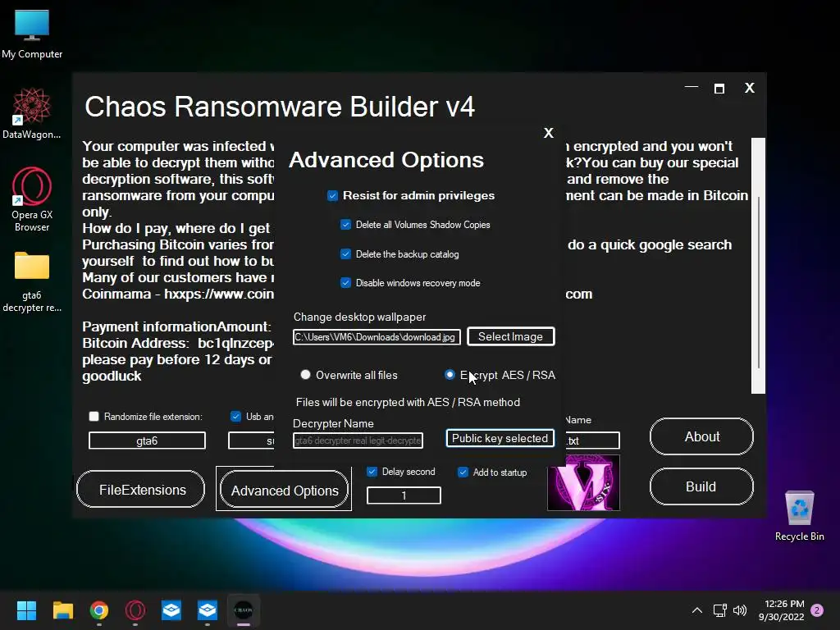Click the Build button
This screenshot has height=630, width=840.
(701, 486)
